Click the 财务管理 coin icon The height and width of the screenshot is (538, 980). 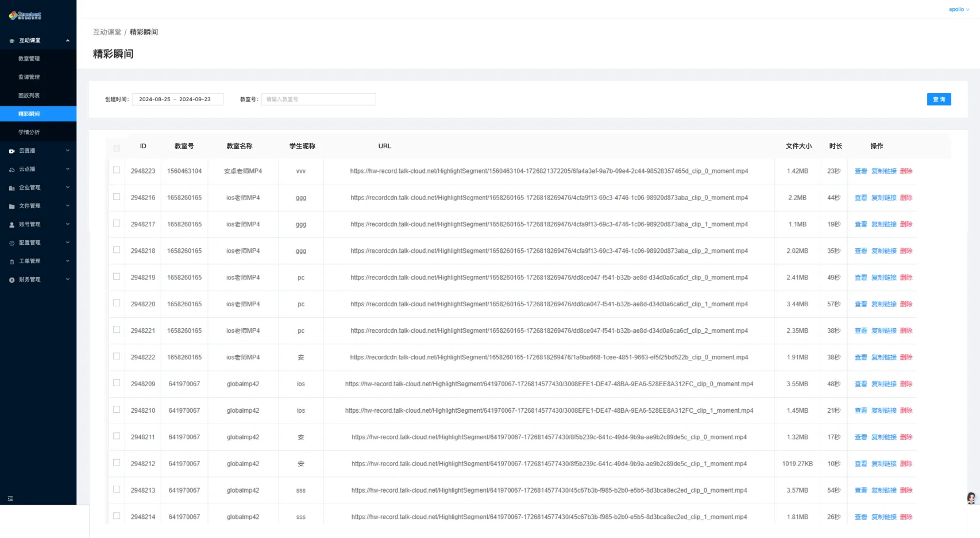pyautogui.click(x=11, y=280)
